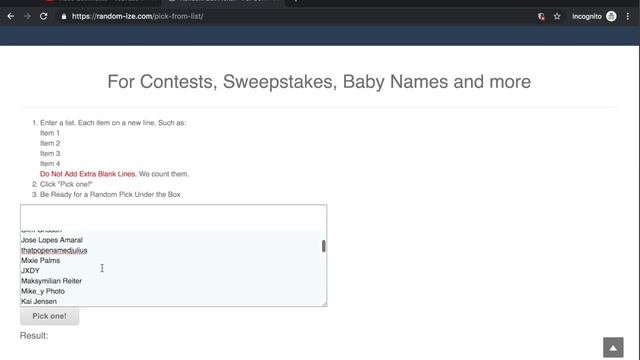Click the back-to-top arrow button
The height and width of the screenshot is (360, 640).
click(x=613, y=347)
